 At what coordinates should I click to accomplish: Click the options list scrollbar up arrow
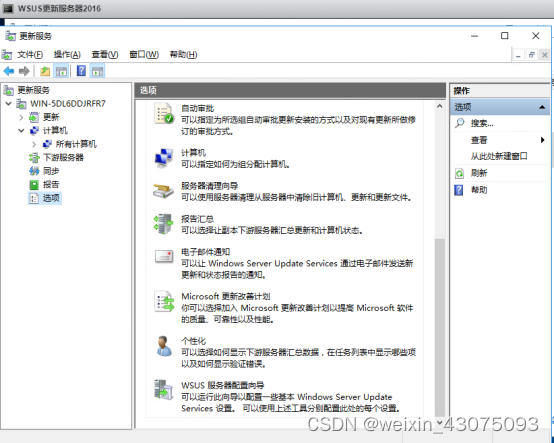point(440,106)
